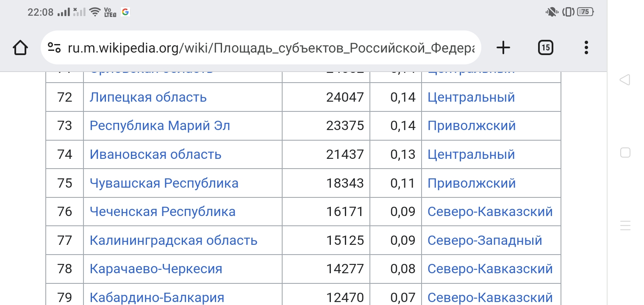Open the Ивановская область link

[x=155, y=155]
